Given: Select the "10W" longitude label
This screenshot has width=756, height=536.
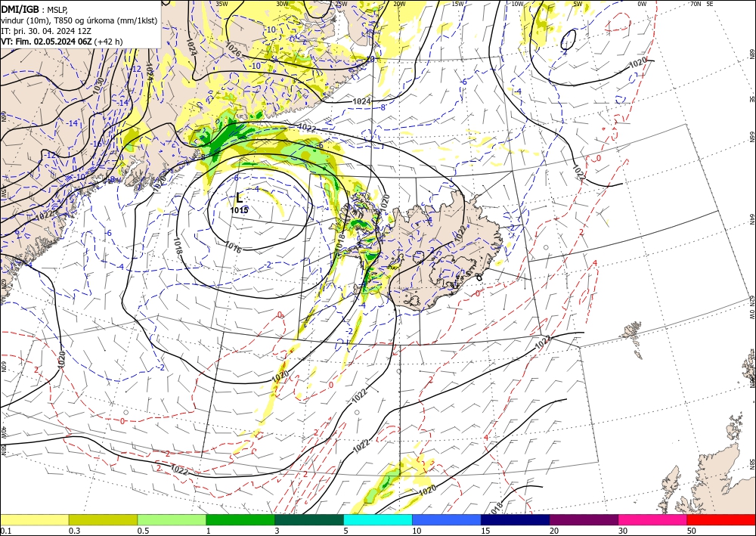Looking at the screenshot, I should pyautogui.click(x=517, y=4).
